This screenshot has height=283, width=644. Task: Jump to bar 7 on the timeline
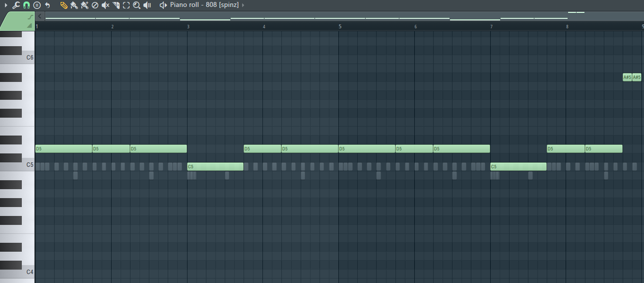click(x=492, y=26)
